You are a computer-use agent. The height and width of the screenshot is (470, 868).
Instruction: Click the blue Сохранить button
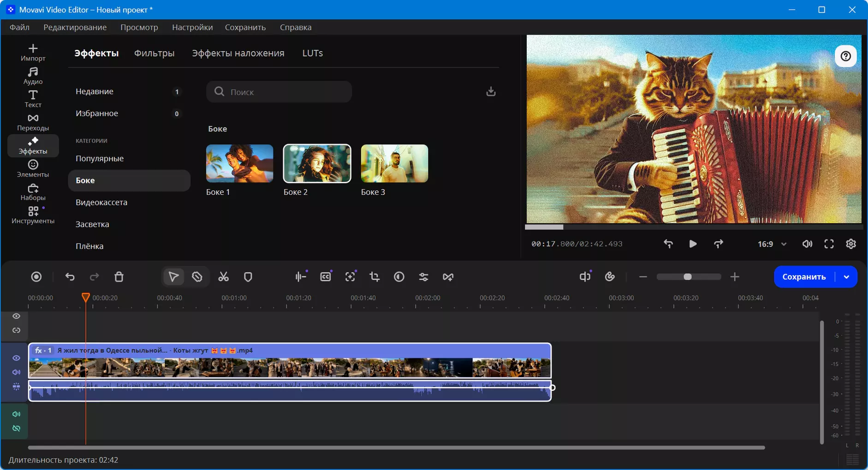(x=804, y=277)
